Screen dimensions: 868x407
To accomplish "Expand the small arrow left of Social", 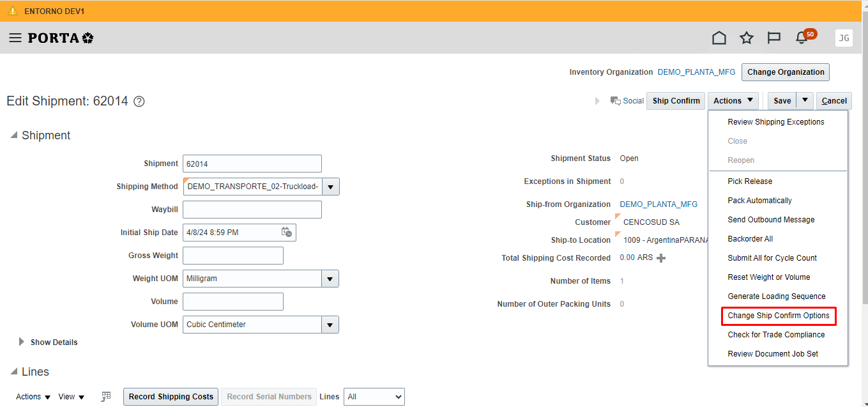I will [x=598, y=101].
